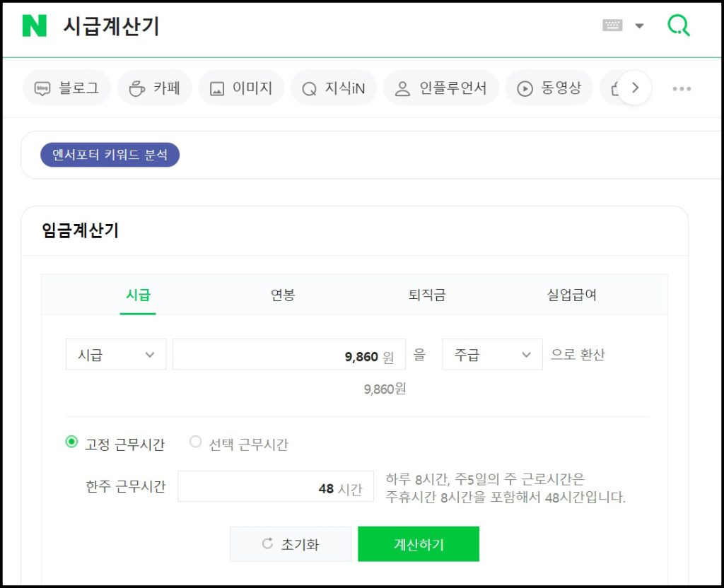This screenshot has height=588, width=724.
Task: Switch to the 연봉 tab
Action: (283, 295)
